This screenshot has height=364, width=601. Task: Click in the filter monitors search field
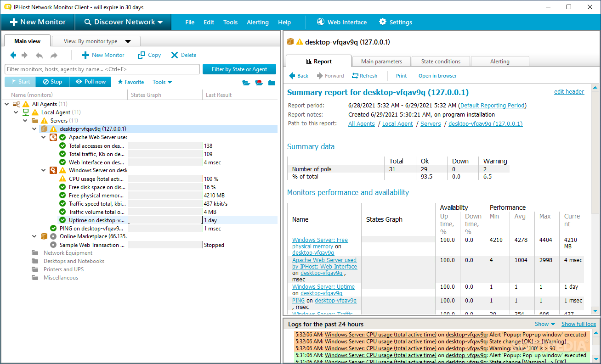(102, 69)
